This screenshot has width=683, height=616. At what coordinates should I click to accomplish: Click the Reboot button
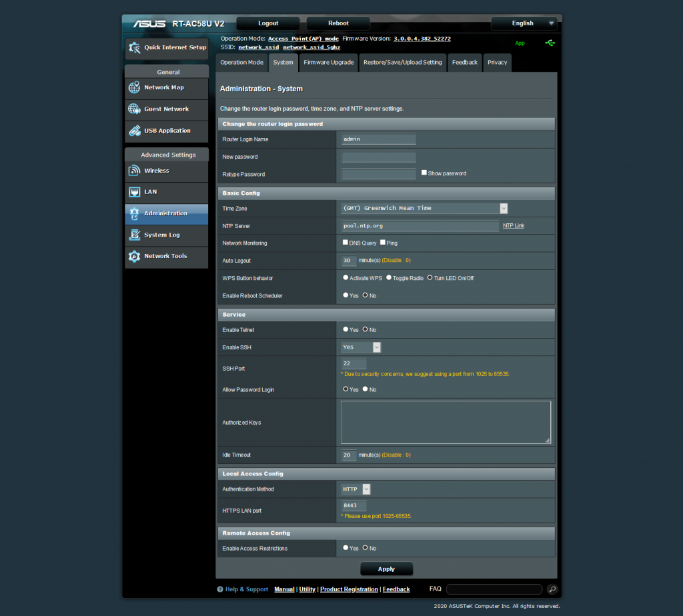coord(338,23)
